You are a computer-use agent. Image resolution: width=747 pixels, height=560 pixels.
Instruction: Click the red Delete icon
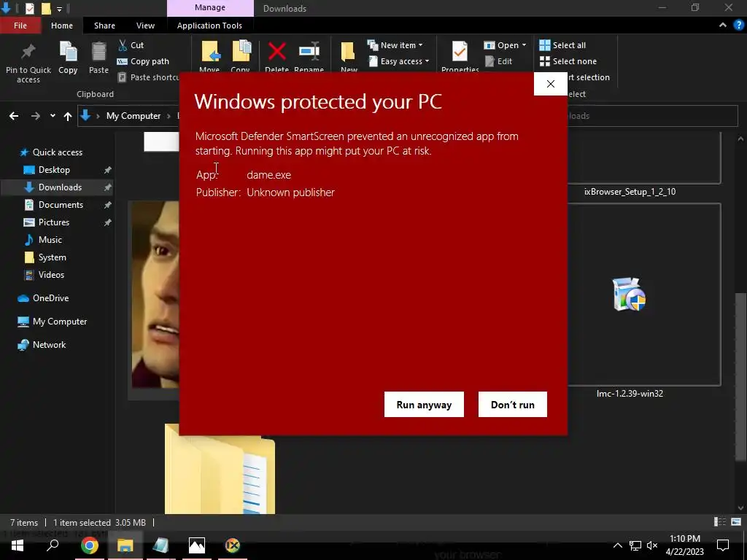point(276,51)
